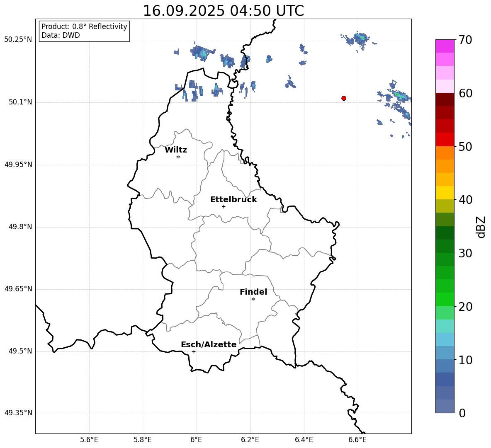The width and height of the screenshot is (491, 448).
Task: Click the Wiltz station cross marker
Action: [x=178, y=157]
